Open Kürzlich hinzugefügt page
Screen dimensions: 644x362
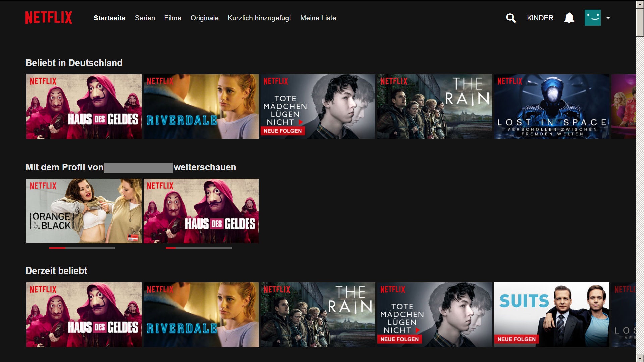pos(259,18)
